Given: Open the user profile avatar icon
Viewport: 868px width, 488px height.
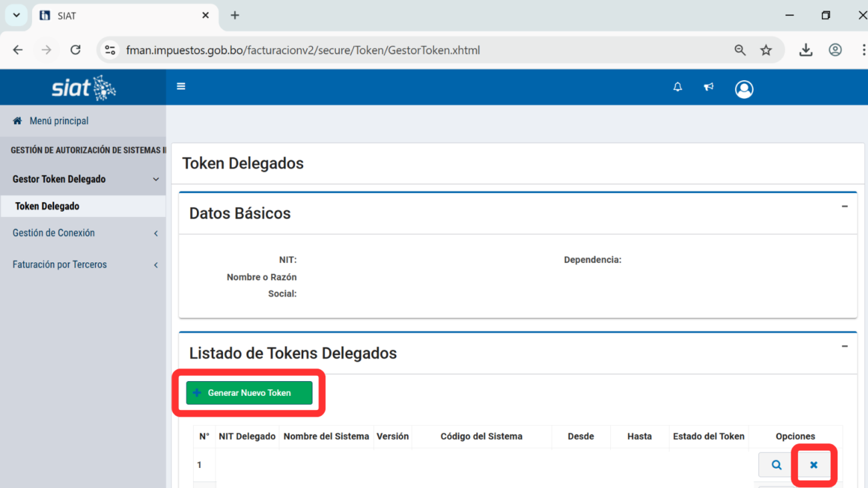Looking at the screenshot, I should pyautogui.click(x=744, y=89).
